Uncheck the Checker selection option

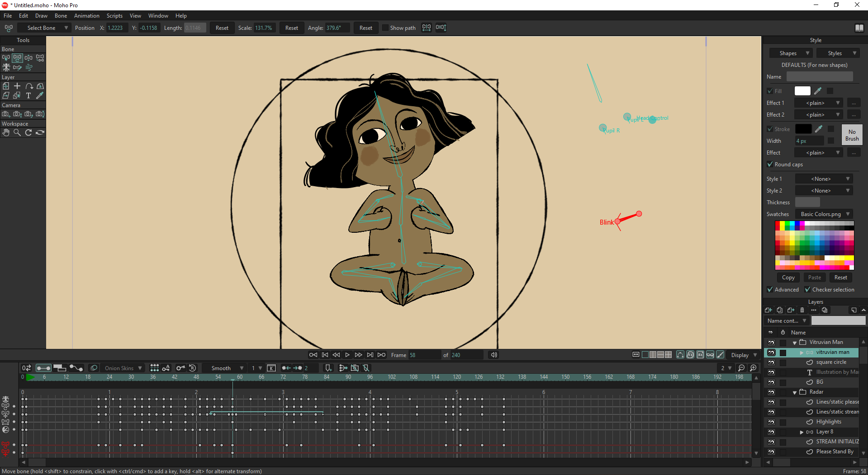tap(807, 289)
